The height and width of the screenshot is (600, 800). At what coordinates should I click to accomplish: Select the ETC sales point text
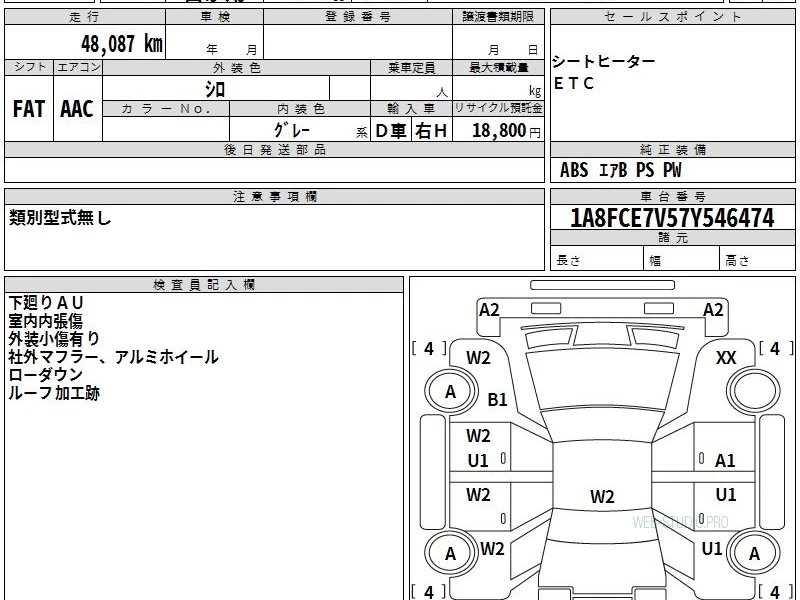pyautogui.click(x=574, y=83)
